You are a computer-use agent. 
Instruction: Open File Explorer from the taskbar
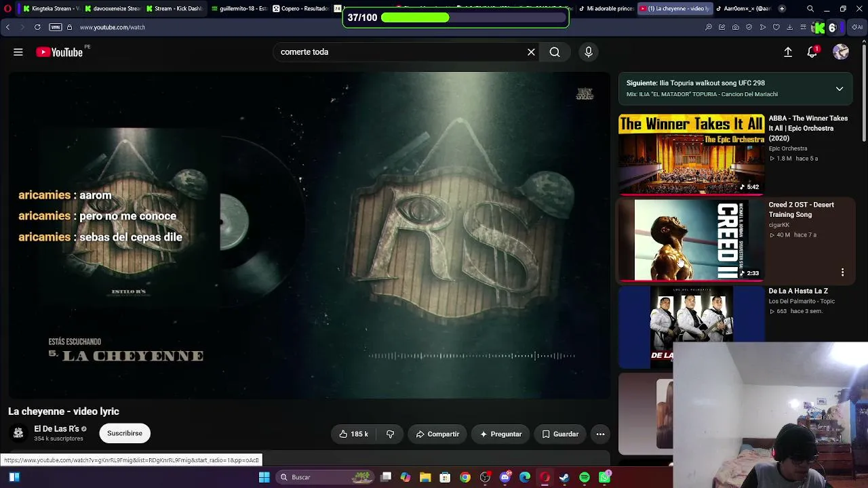tap(425, 477)
